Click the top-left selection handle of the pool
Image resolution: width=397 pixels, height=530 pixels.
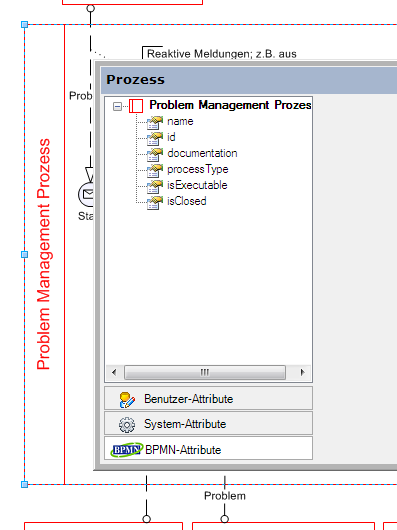[x=25, y=24]
